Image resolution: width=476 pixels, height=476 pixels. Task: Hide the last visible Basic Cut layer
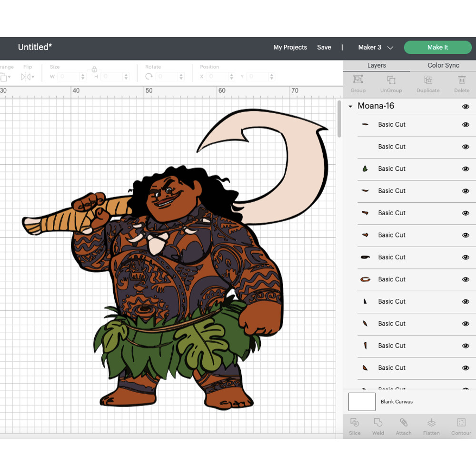pos(466,367)
